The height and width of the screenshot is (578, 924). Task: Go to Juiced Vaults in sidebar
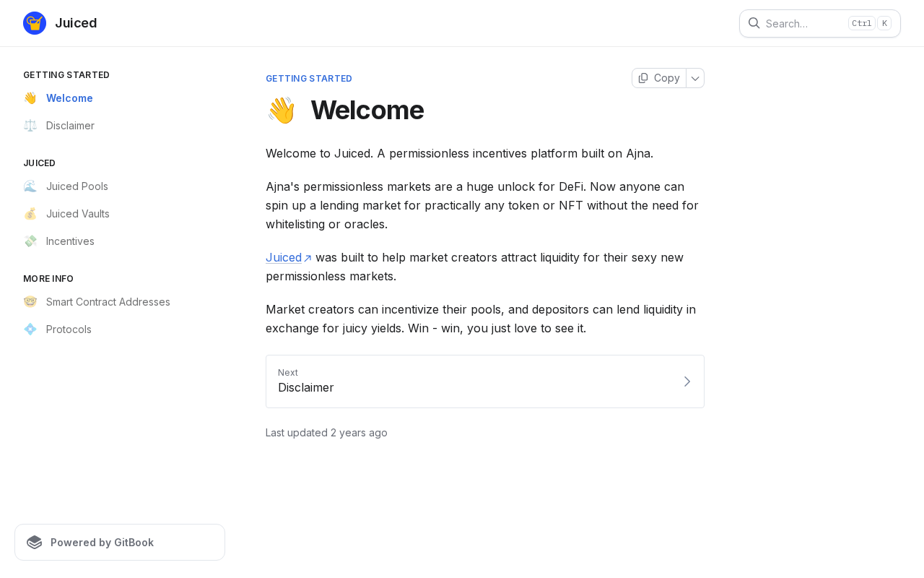pos(120,214)
